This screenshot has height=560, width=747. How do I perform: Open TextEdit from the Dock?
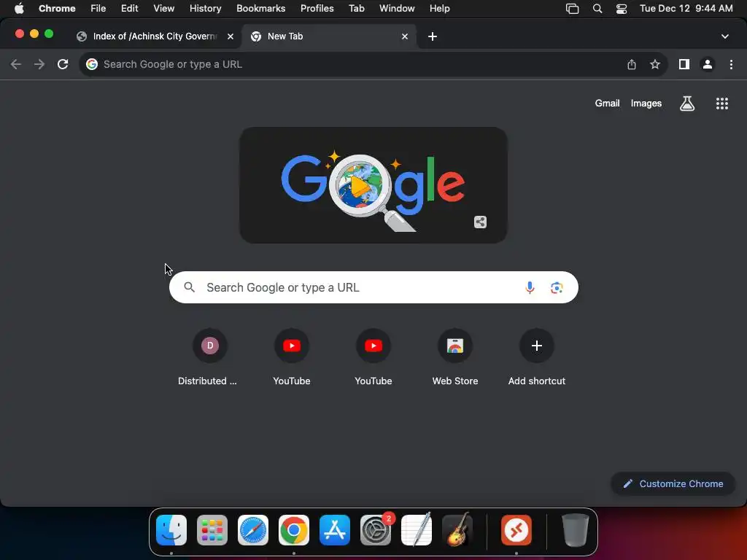[x=417, y=530]
